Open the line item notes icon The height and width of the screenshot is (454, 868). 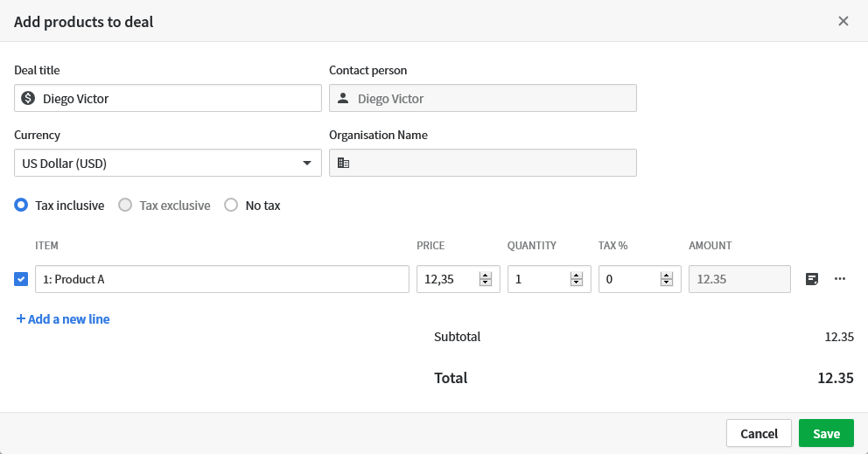coord(812,279)
